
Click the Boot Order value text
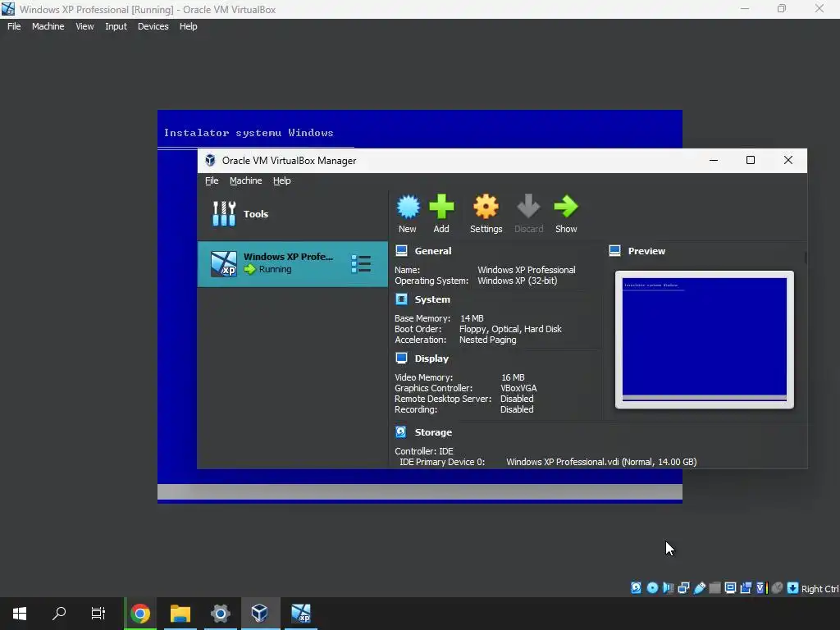510,329
